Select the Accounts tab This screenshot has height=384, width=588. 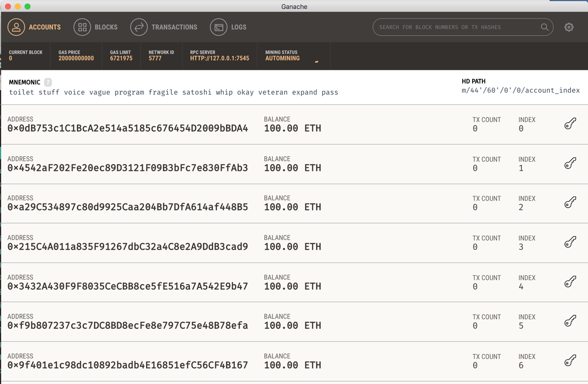coord(34,27)
